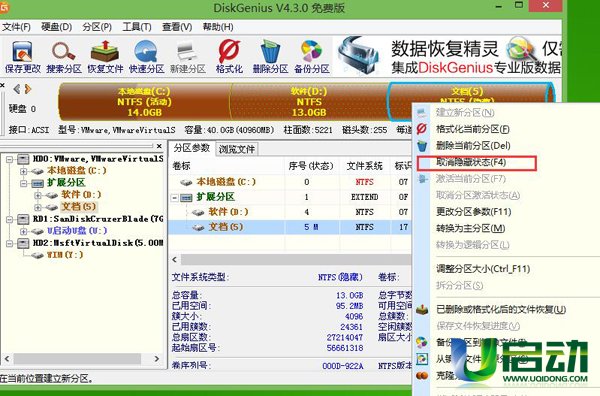Click the 保存更改 save toolbar icon
600x396 pixels.
22,57
